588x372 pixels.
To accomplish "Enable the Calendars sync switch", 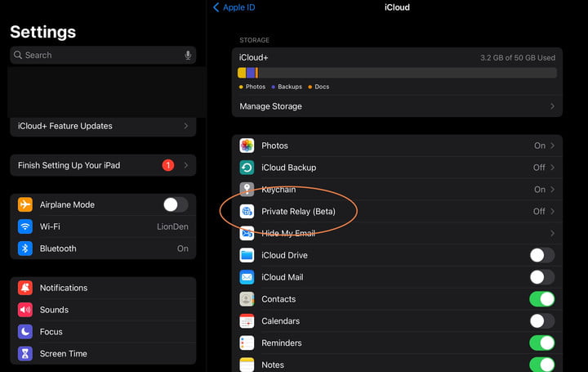I will click(x=542, y=321).
